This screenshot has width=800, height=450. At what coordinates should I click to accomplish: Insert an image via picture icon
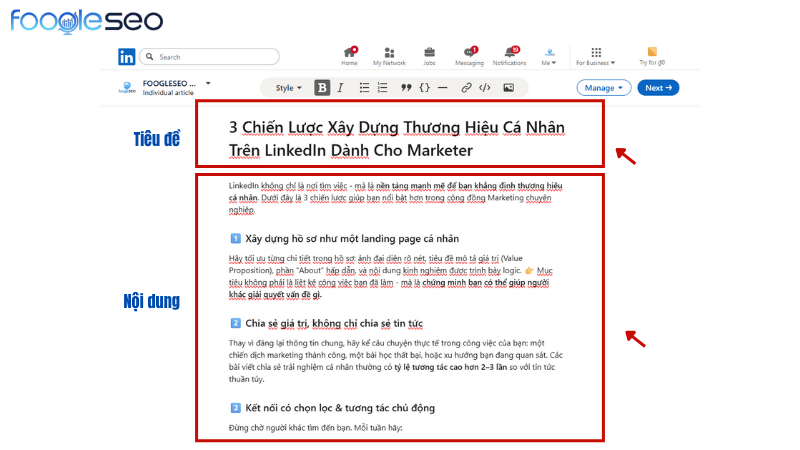(x=509, y=88)
